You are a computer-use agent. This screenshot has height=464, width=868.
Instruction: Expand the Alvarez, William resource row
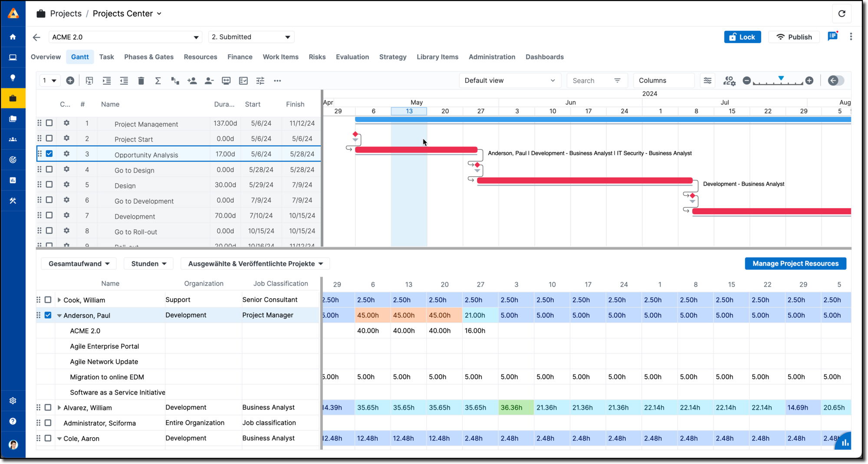(59, 408)
